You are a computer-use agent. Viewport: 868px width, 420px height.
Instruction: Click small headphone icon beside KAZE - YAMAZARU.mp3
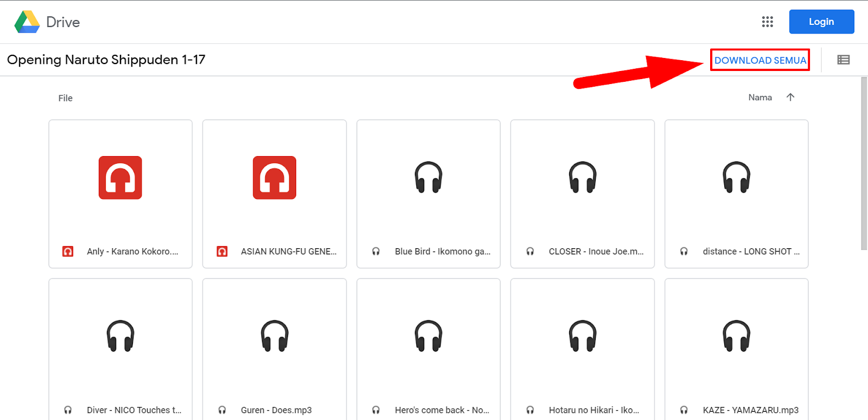click(x=684, y=410)
